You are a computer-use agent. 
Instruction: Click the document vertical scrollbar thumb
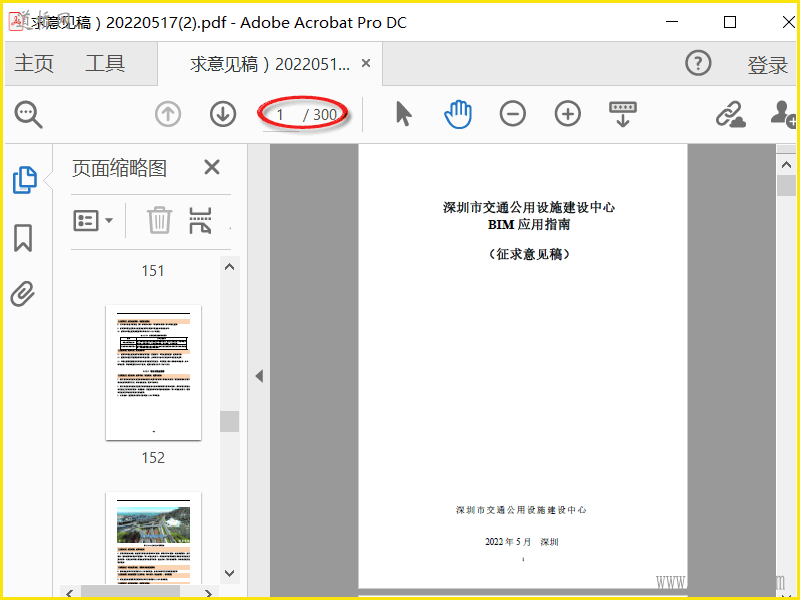point(786,186)
